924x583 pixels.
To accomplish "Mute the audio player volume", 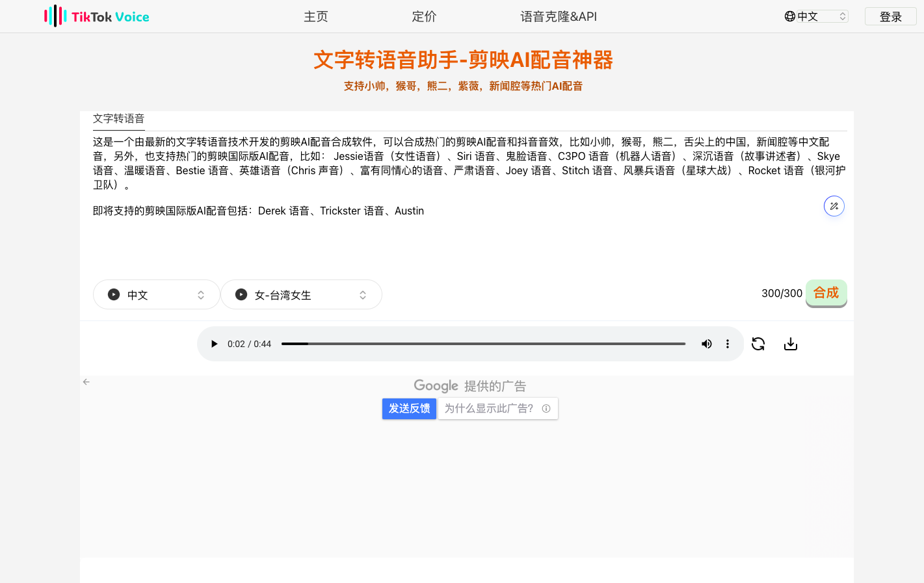I will pos(707,344).
